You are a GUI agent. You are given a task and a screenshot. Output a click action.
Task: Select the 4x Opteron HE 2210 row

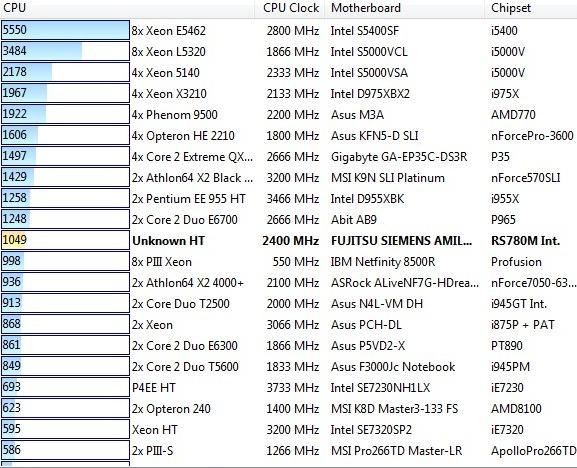click(288, 135)
